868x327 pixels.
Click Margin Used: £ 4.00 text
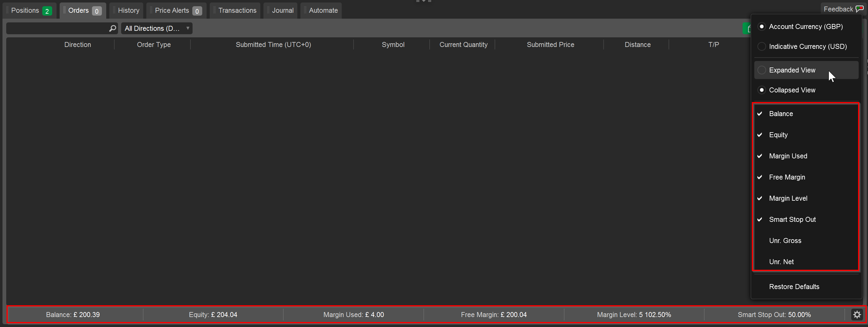tap(354, 315)
